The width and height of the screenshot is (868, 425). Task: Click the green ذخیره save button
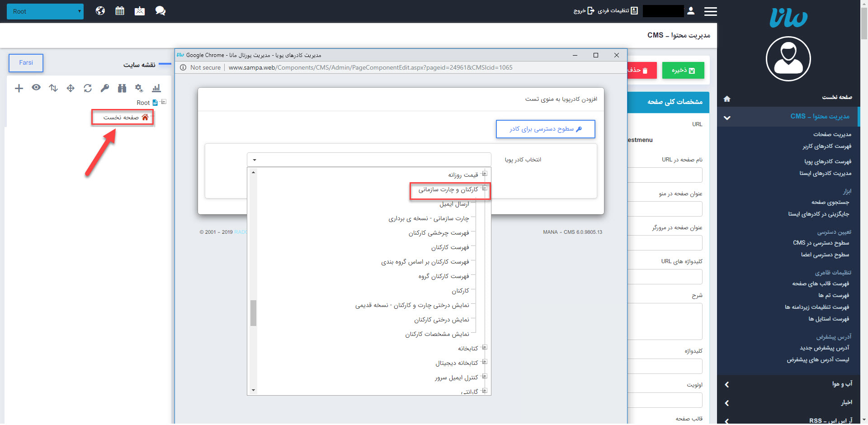[683, 71]
